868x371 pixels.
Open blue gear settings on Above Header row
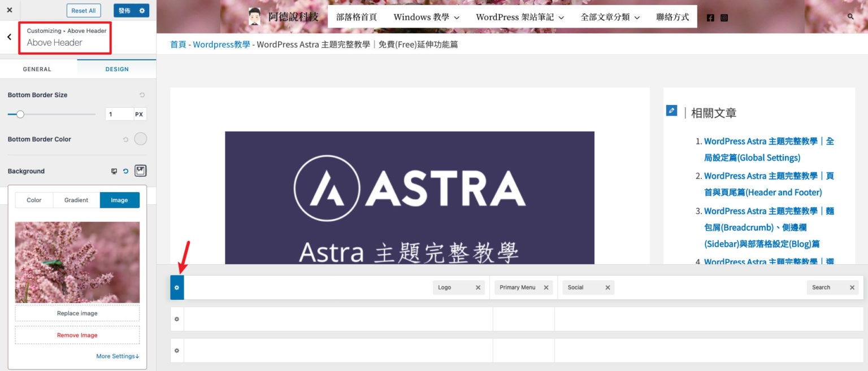click(177, 287)
